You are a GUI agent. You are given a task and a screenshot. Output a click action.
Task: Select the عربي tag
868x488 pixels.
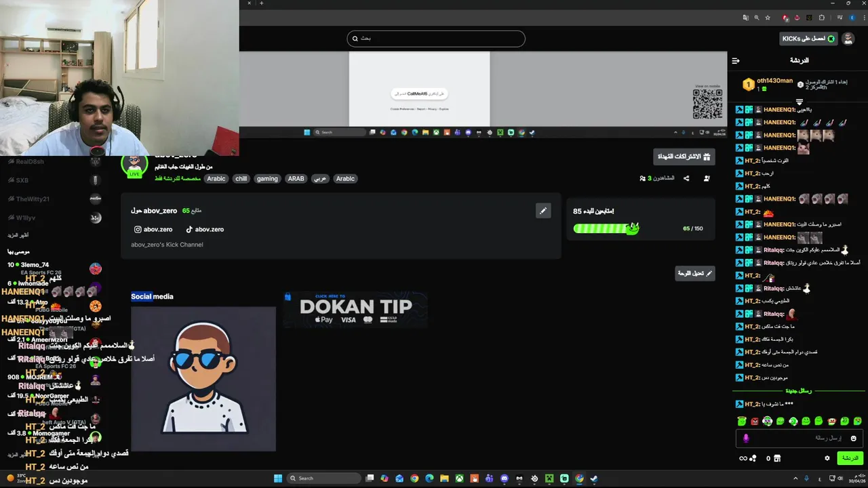pos(320,179)
